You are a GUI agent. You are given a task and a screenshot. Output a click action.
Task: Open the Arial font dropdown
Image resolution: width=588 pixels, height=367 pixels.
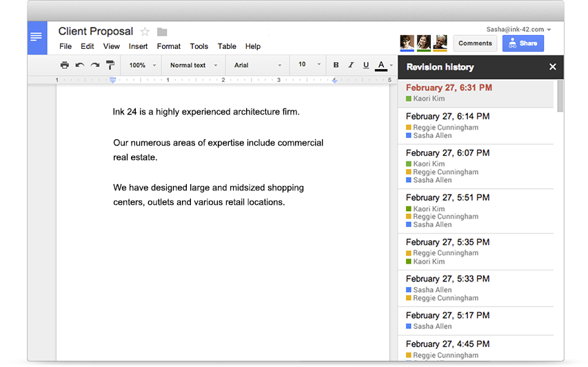click(x=258, y=66)
